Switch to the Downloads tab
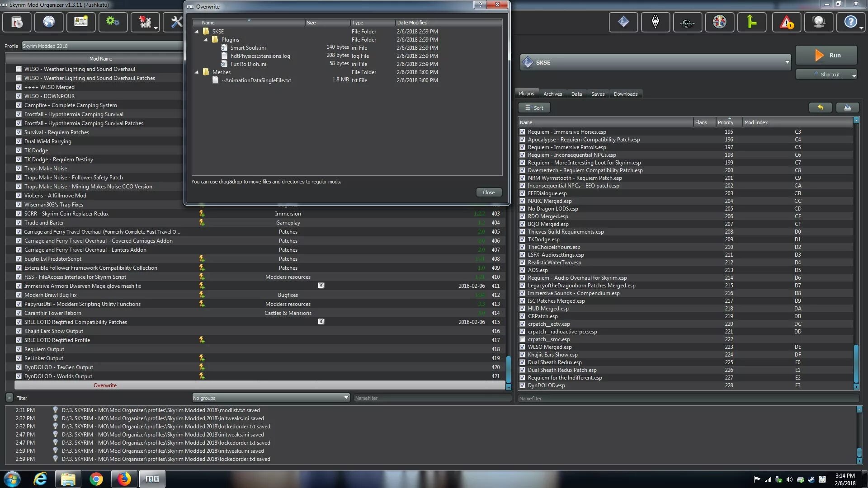The width and height of the screenshot is (868, 488). pos(625,94)
